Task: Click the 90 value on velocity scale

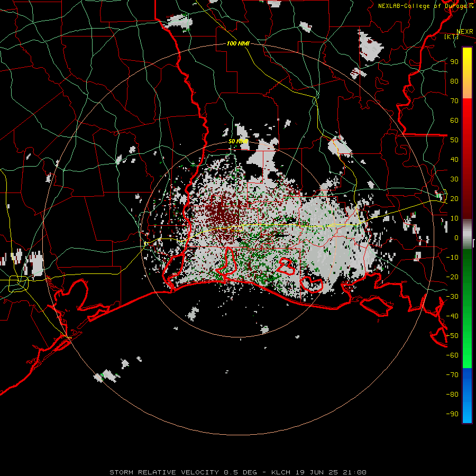Action: [x=454, y=62]
